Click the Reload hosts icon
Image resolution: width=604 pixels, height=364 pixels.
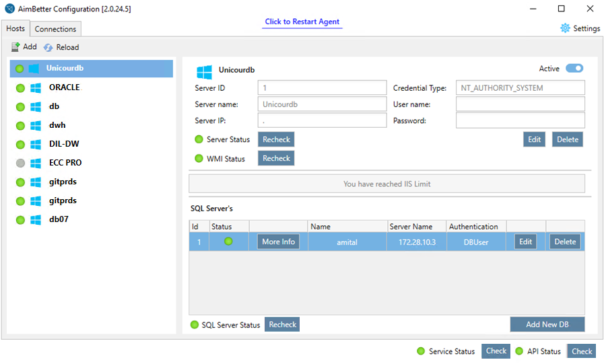[x=48, y=47]
